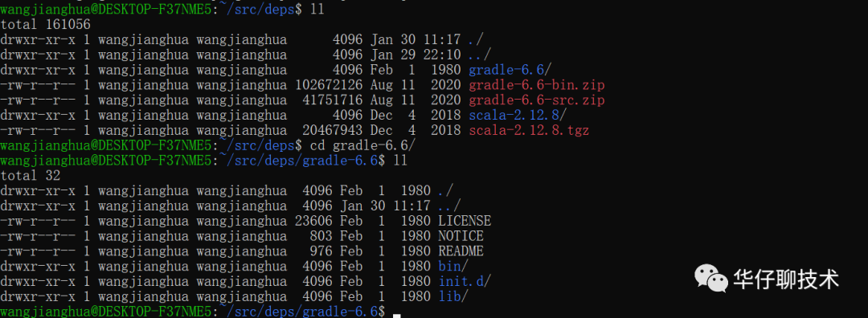Select the scala-2.12.8/ directory name

[x=518, y=115]
